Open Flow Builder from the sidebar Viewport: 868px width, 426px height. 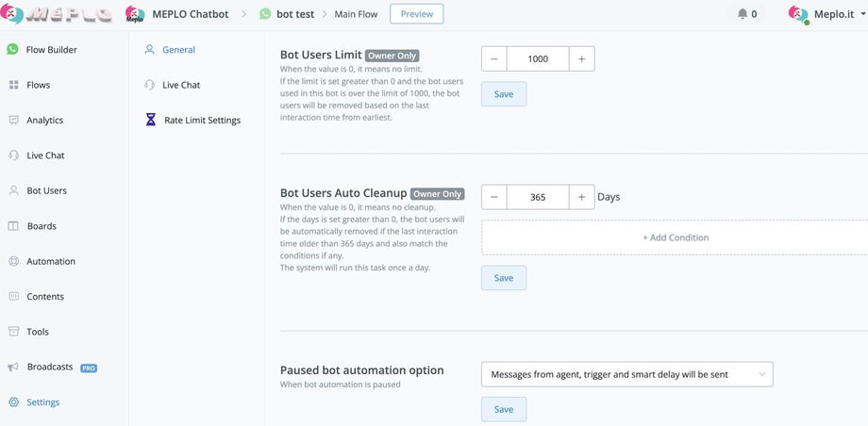(x=51, y=50)
